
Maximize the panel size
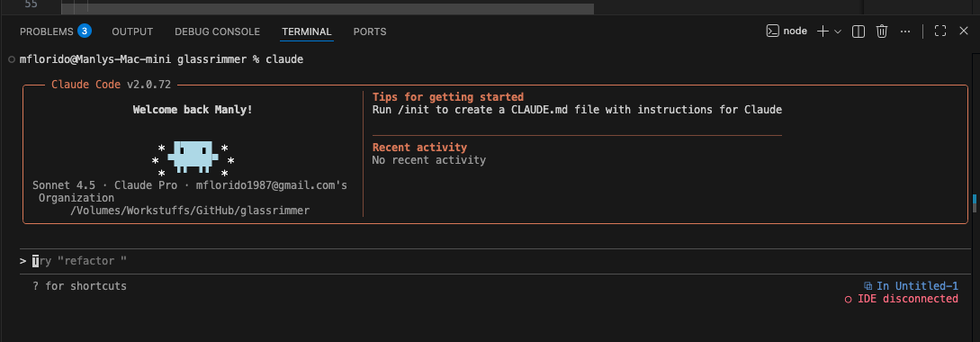940,31
